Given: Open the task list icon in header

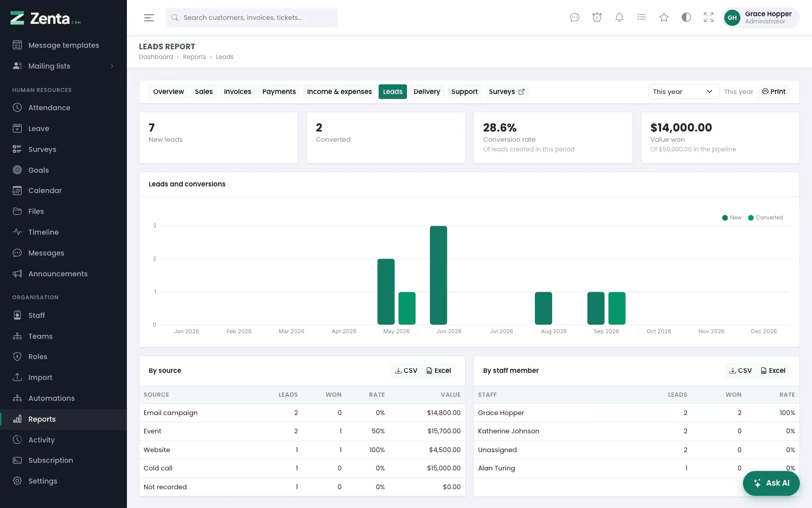Looking at the screenshot, I should tap(641, 18).
